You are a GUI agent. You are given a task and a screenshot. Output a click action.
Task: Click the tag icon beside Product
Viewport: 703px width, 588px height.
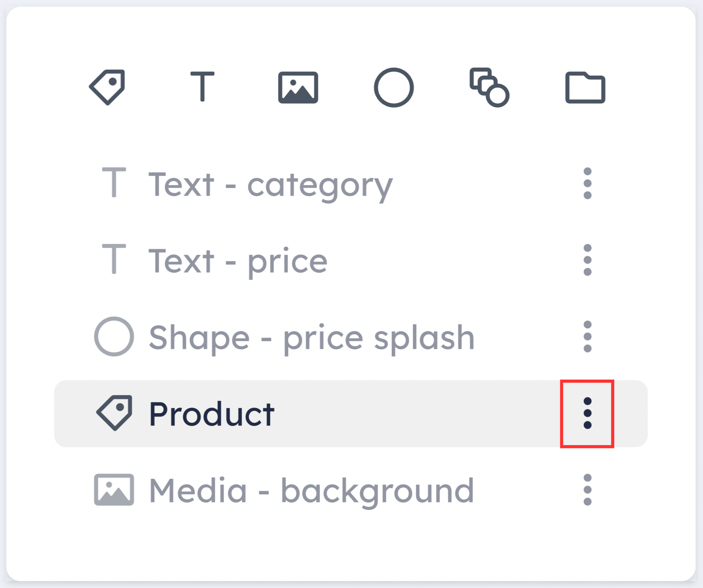[x=114, y=413]
